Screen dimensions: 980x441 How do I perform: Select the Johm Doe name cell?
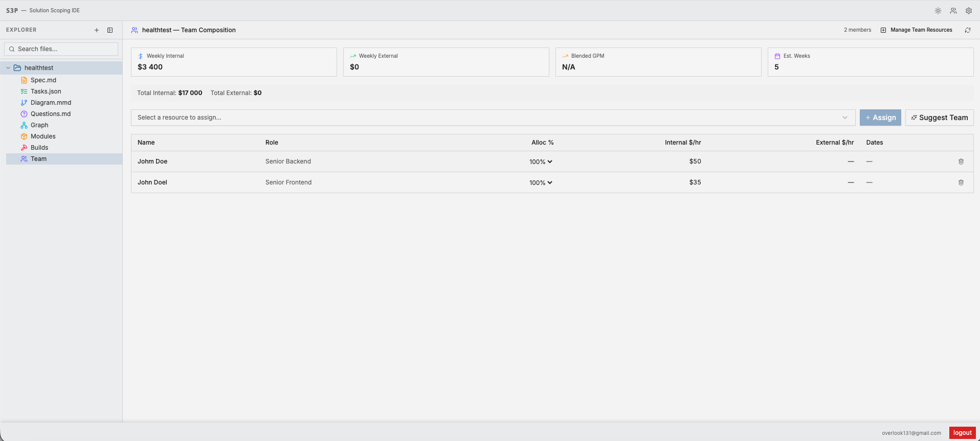tap(152, 161)
